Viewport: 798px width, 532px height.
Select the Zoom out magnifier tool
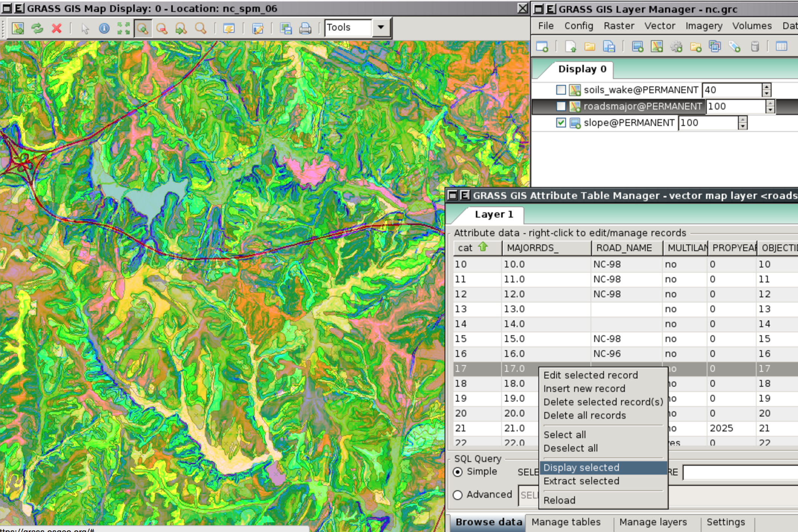tap(162, 28)
